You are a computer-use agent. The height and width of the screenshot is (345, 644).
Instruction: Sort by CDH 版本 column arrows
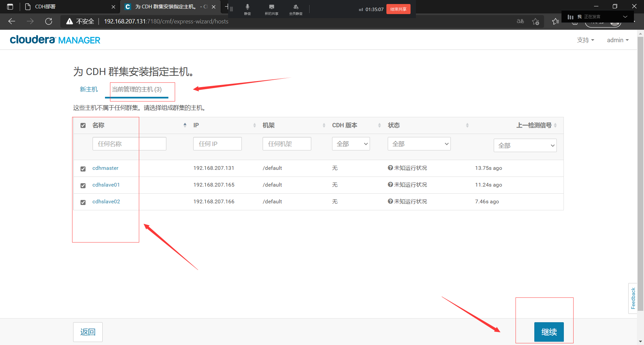(x=379, y=125)
